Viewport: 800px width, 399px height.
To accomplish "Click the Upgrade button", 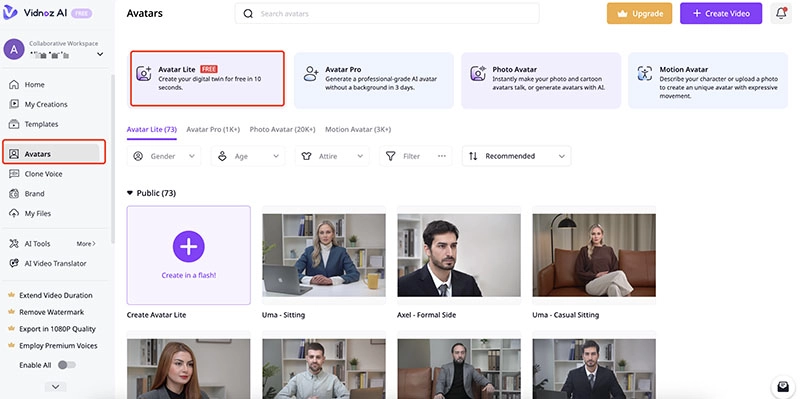I will pos(639,14).
